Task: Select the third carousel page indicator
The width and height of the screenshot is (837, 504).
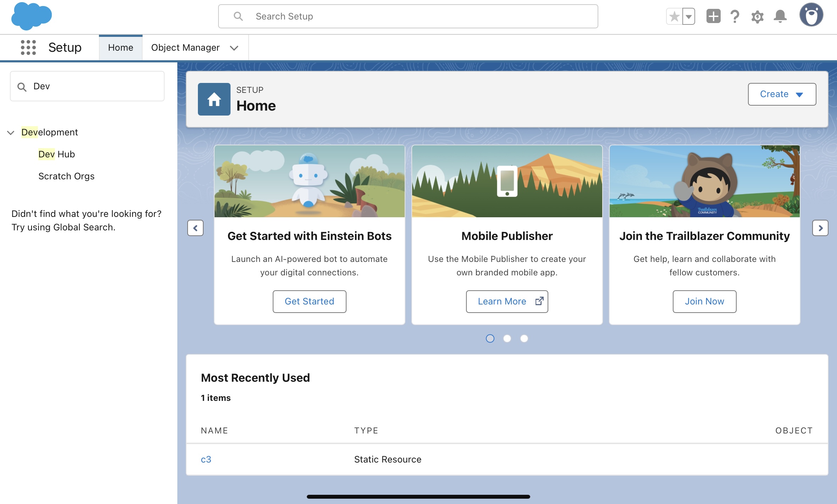Action: pyautogui.click(x=524, y=338)
